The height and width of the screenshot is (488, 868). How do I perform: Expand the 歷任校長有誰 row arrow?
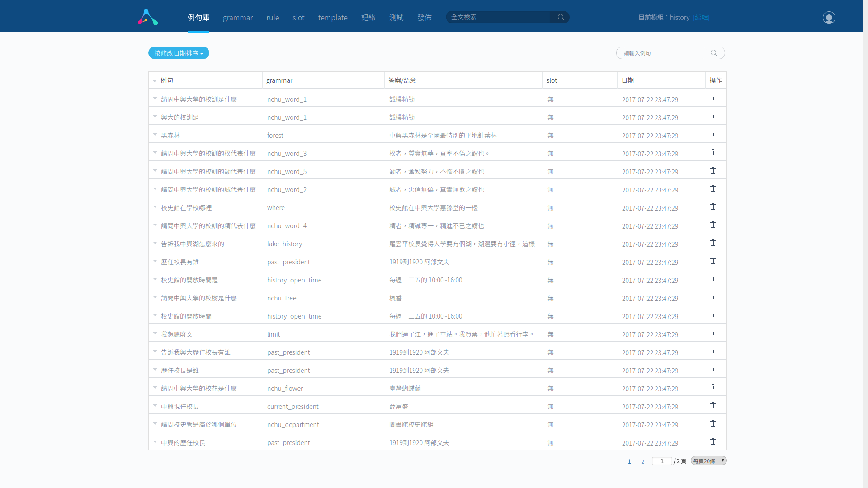click(x=155, y=261)
